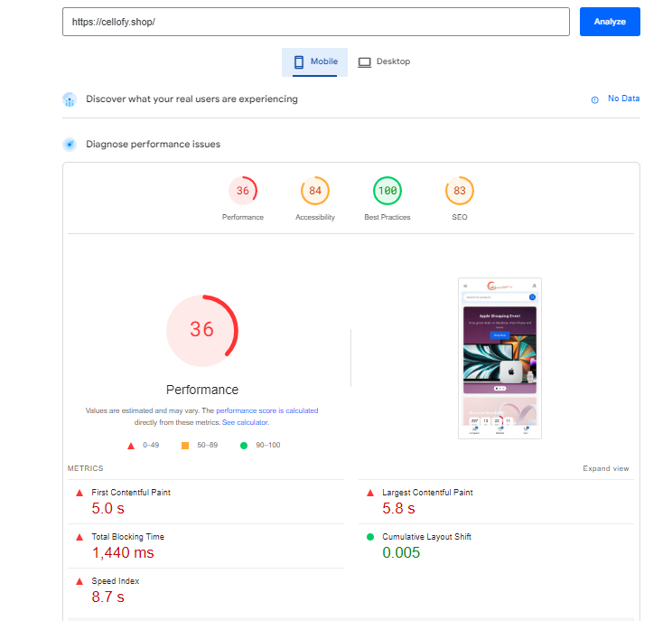Select the 36 Performance score gauge
Screen dimensions: 672x621
point(243,191)
